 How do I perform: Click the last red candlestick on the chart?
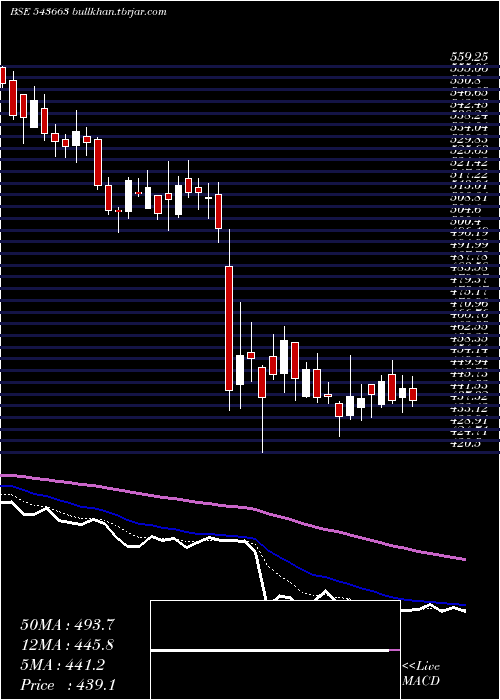pos(413,395)
